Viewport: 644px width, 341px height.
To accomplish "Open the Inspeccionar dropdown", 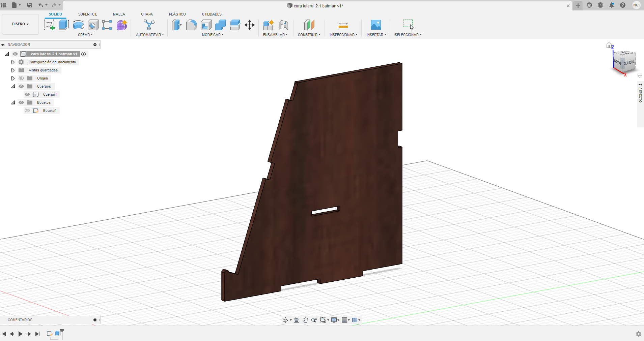I will [343, 35].
